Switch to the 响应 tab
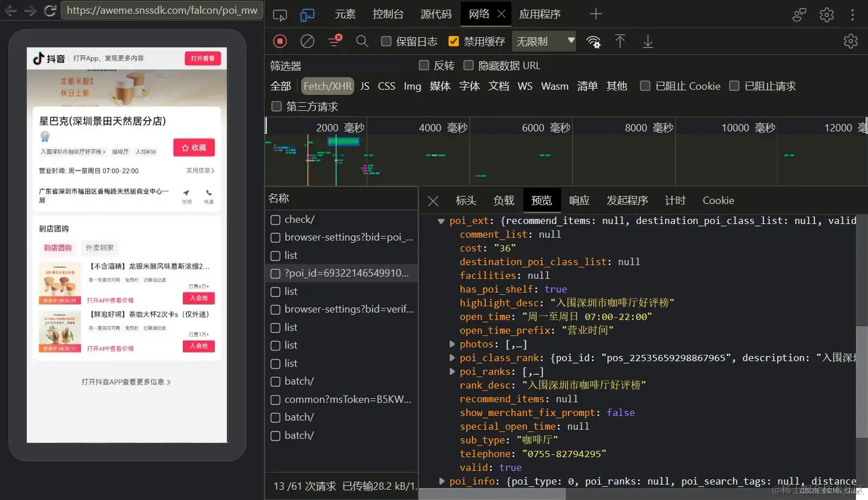This screenshot has height=500, width=868. tap(579, 201)
